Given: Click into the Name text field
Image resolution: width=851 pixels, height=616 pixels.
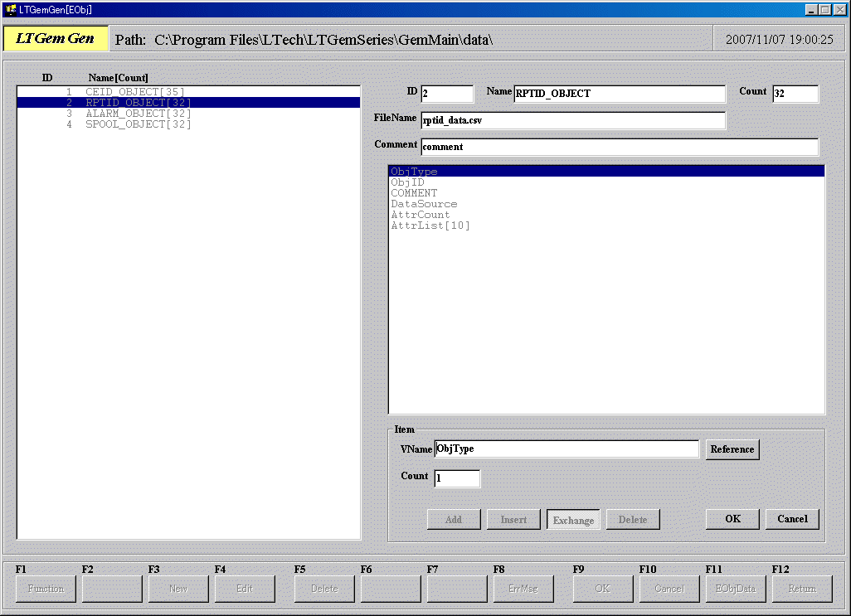Looking at the screenshot, I should (620, 94).
